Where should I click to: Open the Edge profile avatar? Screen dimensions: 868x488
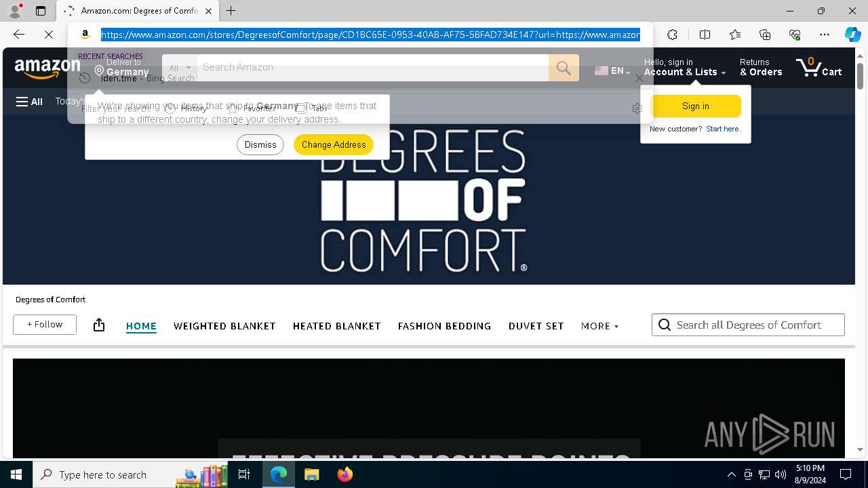[x=15, y=11]
